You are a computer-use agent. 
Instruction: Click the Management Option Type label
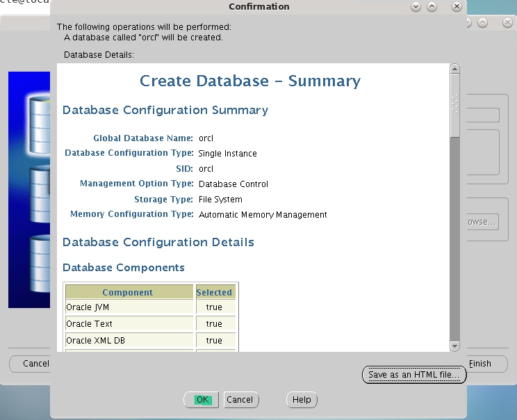136,184
